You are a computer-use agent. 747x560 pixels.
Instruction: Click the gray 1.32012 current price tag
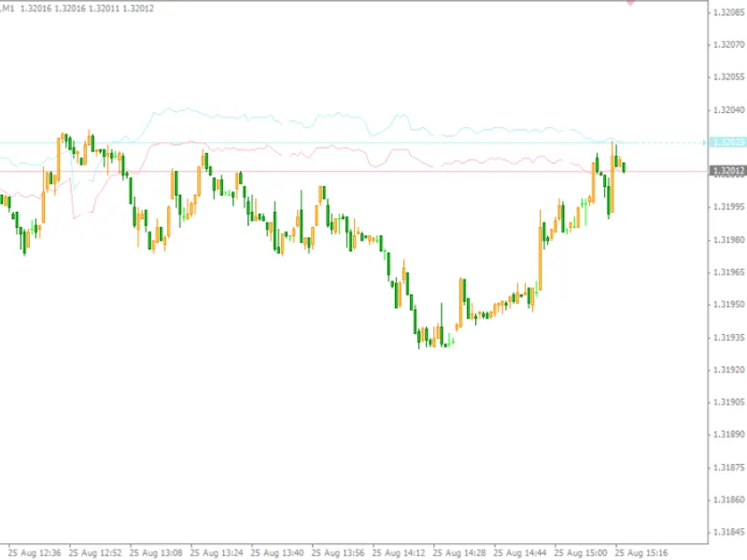[x=727, y=171]
